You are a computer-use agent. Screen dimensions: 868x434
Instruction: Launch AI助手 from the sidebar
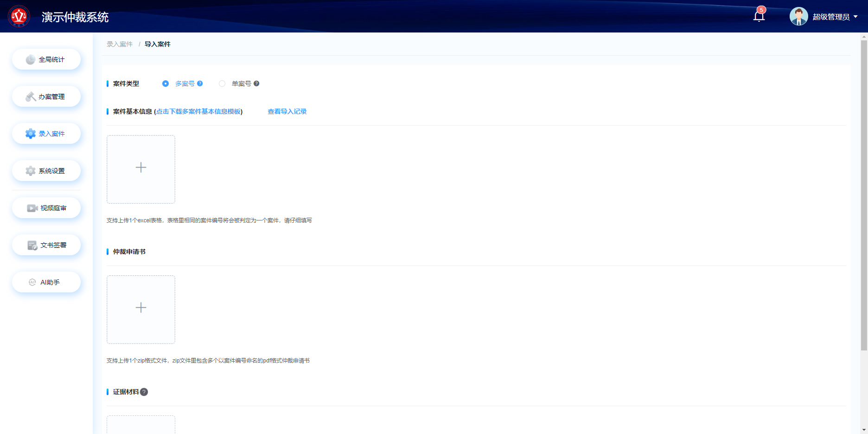point(46,282)
